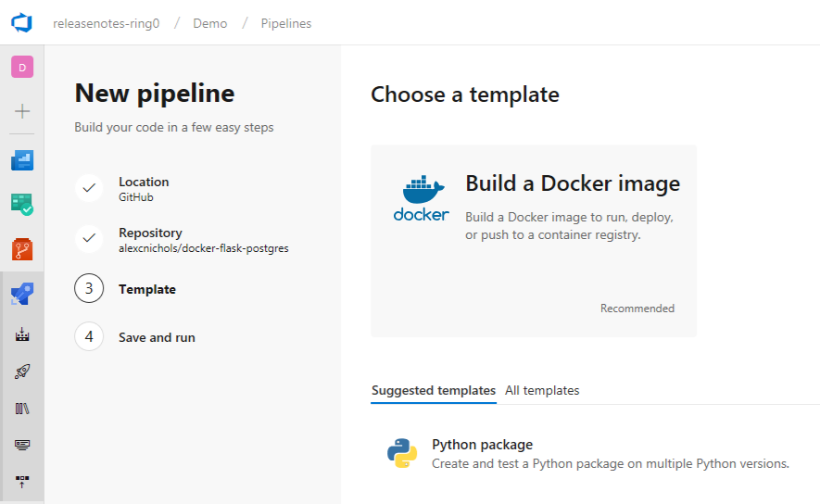Select the Pipelines sidebar icon

[22, 294]
